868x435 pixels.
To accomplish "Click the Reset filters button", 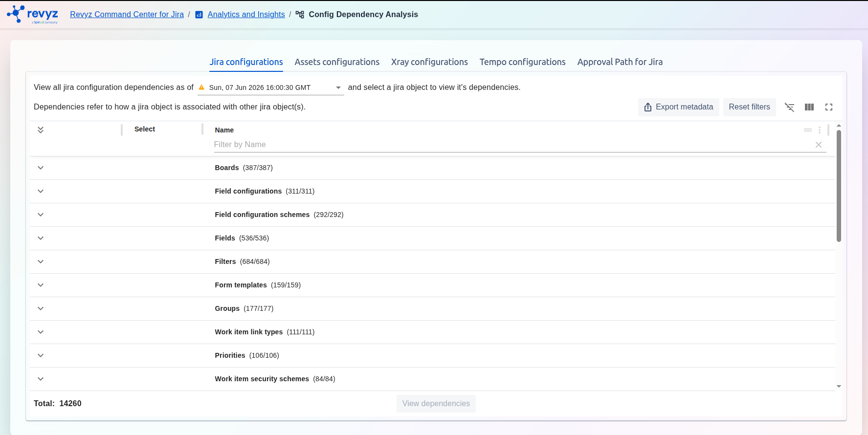I will 749,107.
